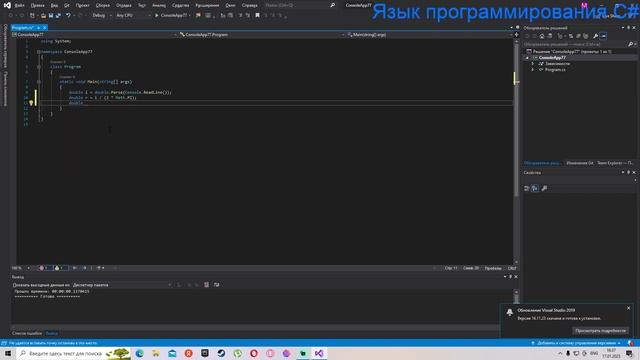This screenshot has height=360, width=640.
Task: Close the Program.cs editor tab
Action: (44, 27)
